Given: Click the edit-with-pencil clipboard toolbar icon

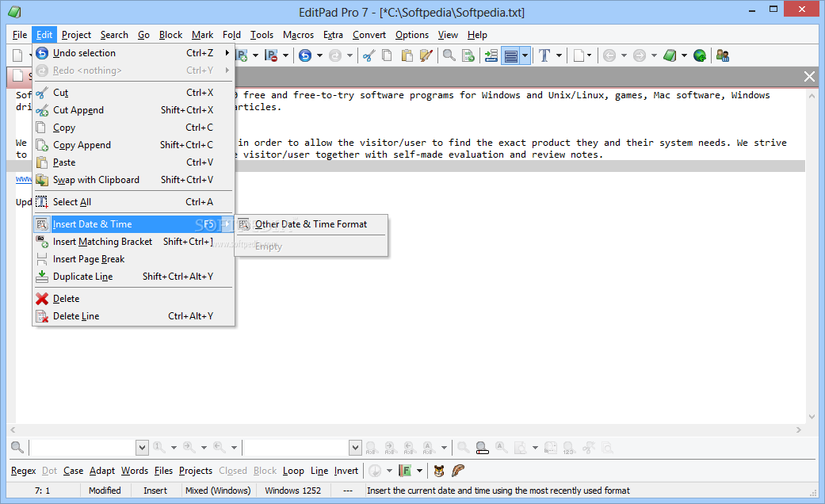Looking at the screenshot, I should click(426, 55).
